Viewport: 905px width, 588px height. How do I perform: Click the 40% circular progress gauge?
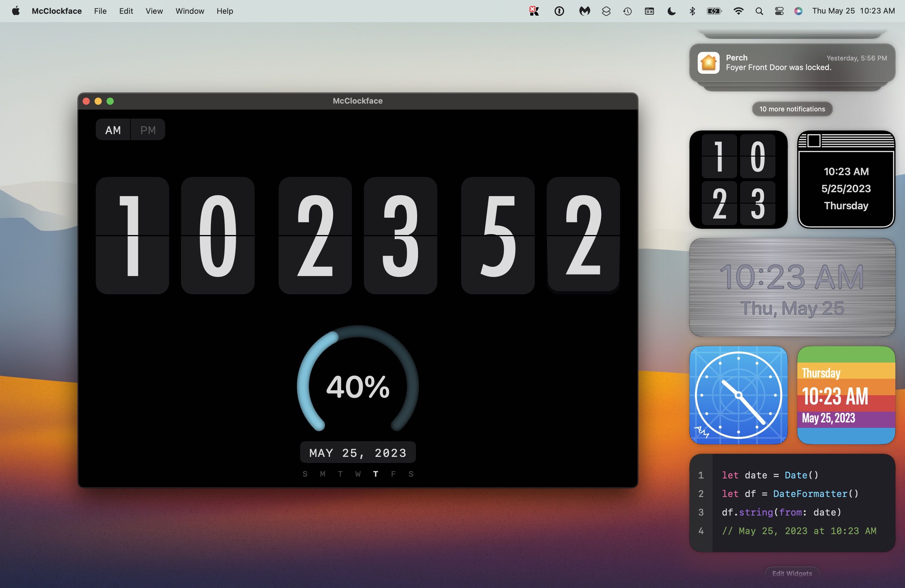coord(358,386)
